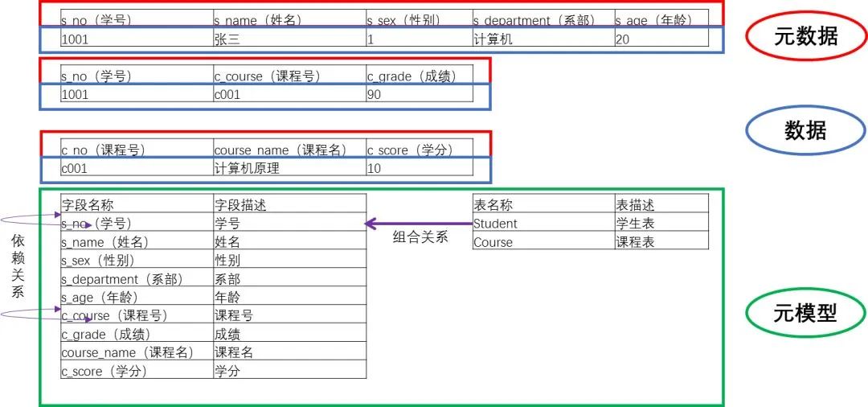
Task: Select the 计算机原理 course name cell
Action: coord(289,166)
